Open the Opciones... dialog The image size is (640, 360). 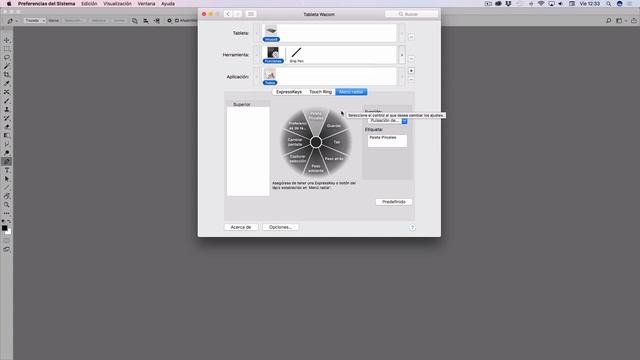(280, 227)
